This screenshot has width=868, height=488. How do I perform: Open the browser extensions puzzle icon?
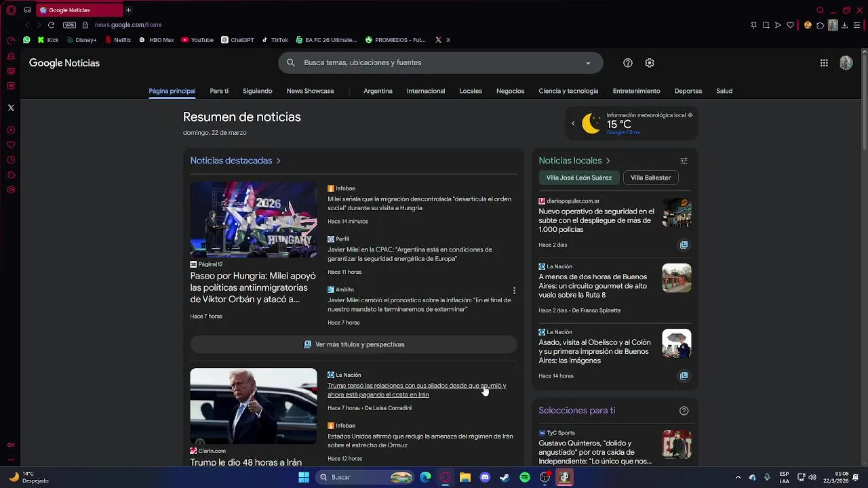[820, 25]
